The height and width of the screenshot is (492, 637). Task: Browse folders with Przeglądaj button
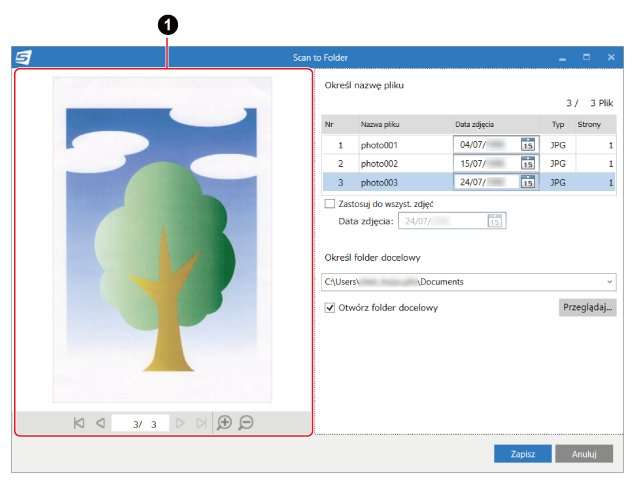(586, 308)
